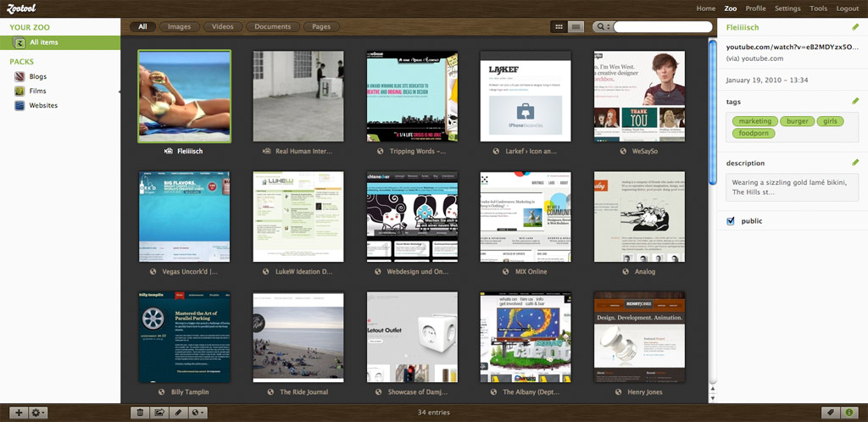Filter items by the Videos tab

(x=223, y=27)
